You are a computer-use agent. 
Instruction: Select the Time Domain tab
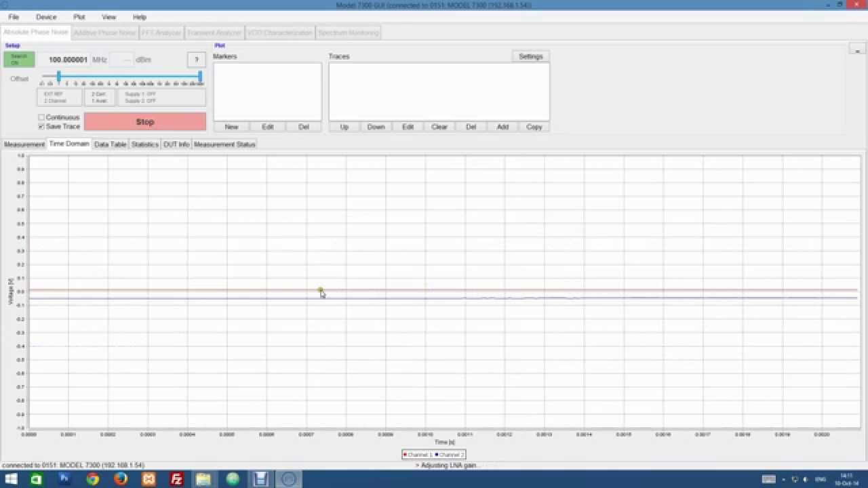(69, 144)
